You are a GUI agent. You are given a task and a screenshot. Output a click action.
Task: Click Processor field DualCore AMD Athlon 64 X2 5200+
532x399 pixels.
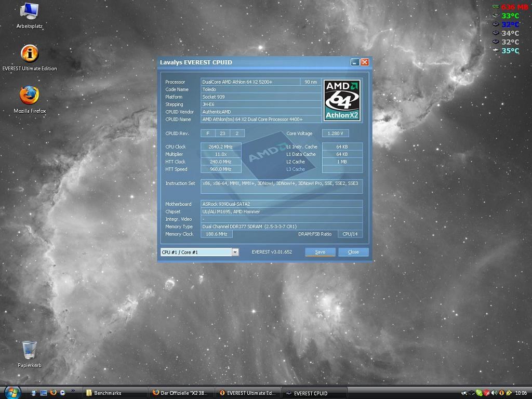(250, 82)
